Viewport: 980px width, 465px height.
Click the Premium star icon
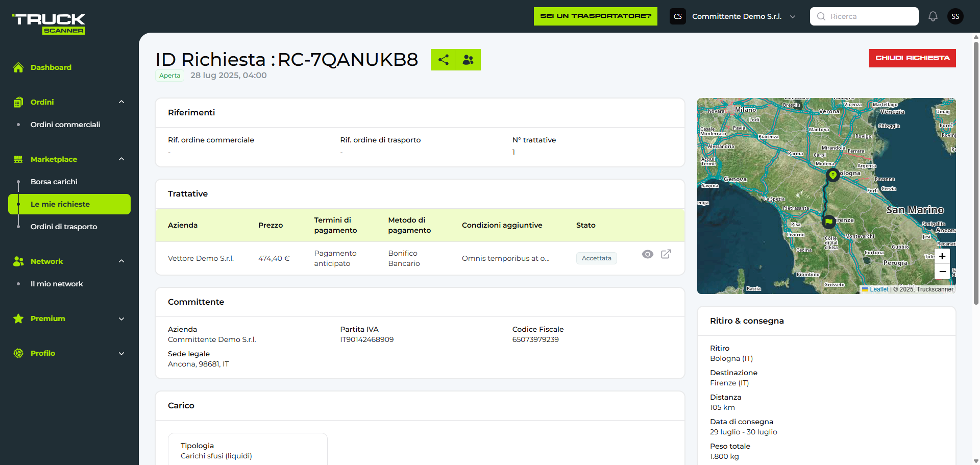tap(18, 319)
